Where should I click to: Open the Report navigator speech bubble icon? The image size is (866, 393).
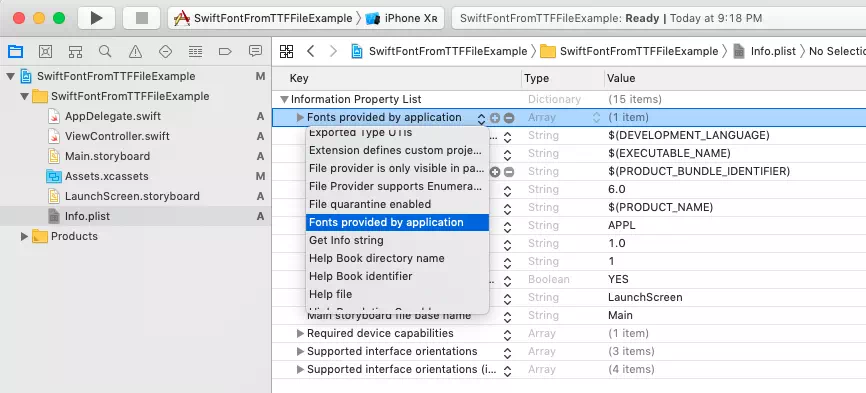pos(255,51)
